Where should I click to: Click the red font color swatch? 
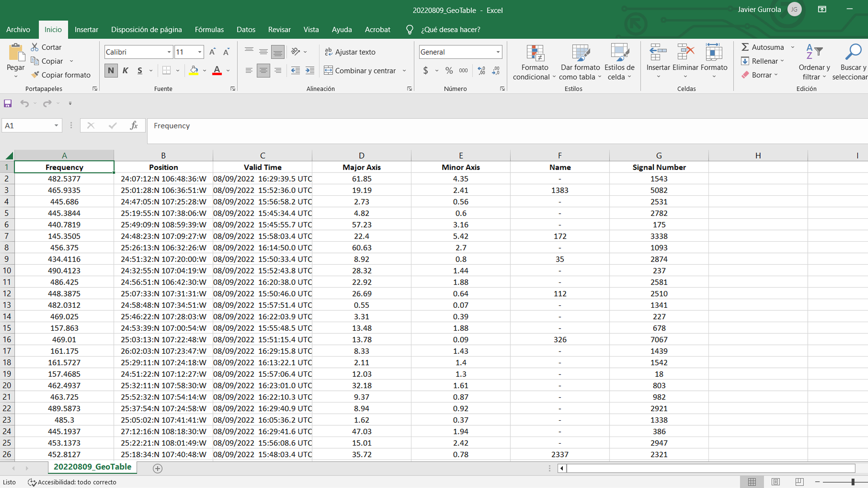(x=217, y=70)
